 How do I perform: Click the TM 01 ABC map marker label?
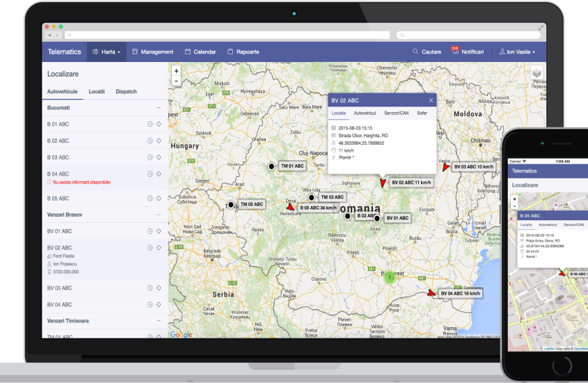click(x=292, y=166)
